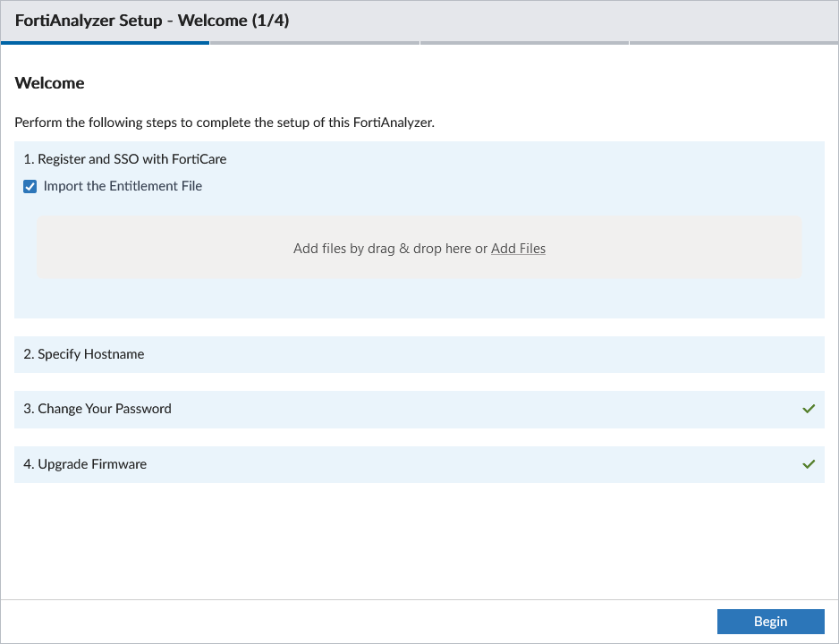Expand the Specify Hostname step

91,354
